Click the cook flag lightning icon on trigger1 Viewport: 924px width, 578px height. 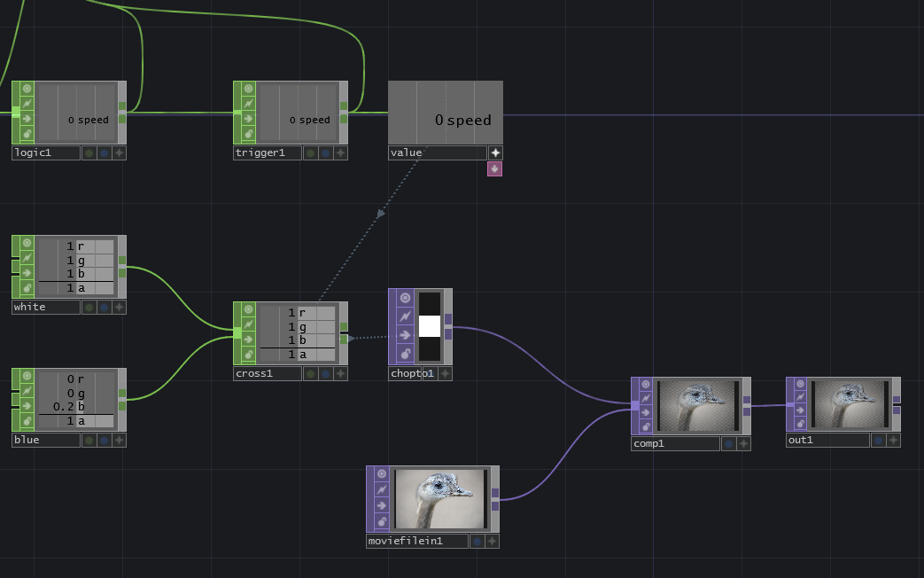pos(246,104)
